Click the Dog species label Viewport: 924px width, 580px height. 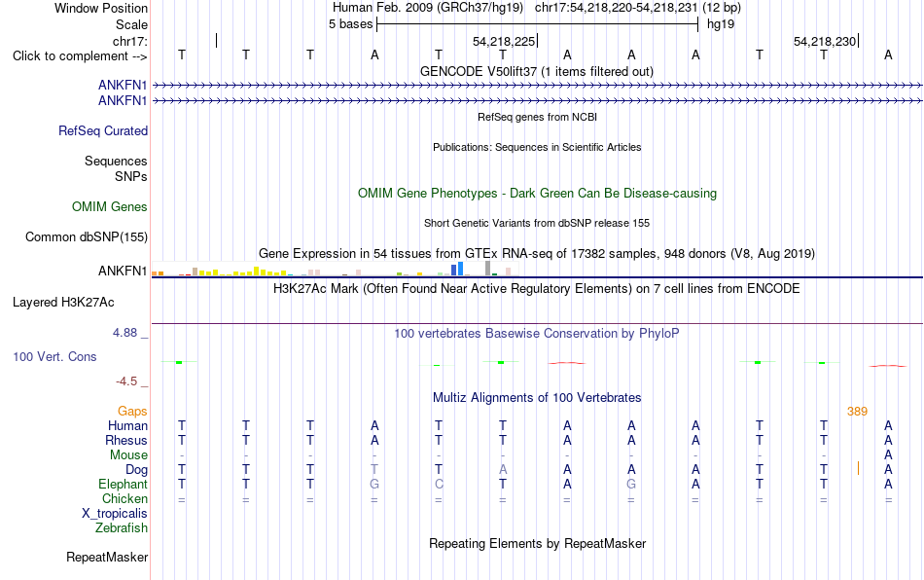click(136, 470)
